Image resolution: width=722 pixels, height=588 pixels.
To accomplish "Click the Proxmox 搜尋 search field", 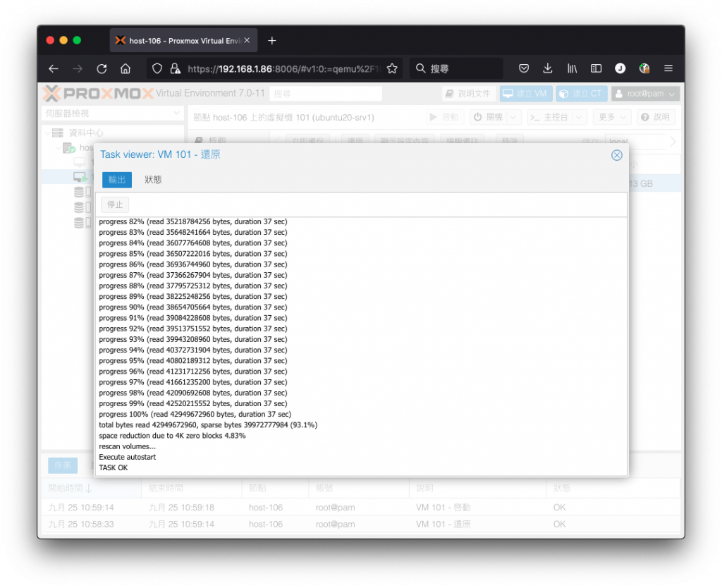I will (326, 94).
